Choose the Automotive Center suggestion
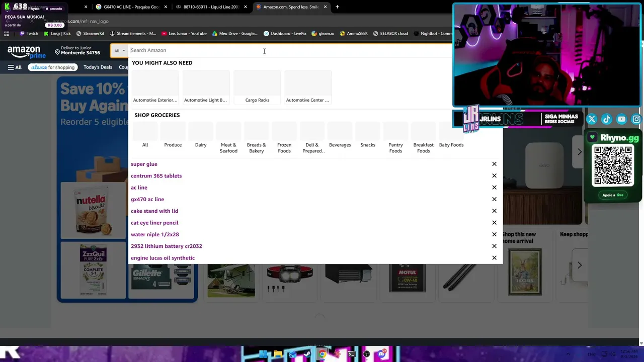This screenshot has width=644, height=362. pos(307,87)
